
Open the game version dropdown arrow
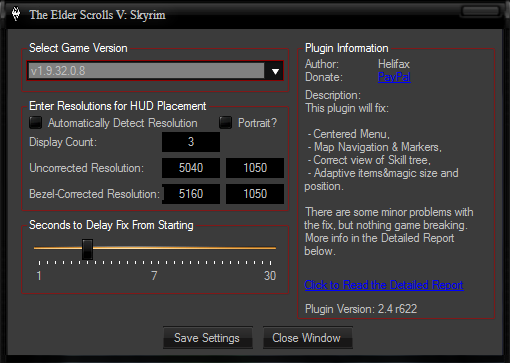point(275,71)
